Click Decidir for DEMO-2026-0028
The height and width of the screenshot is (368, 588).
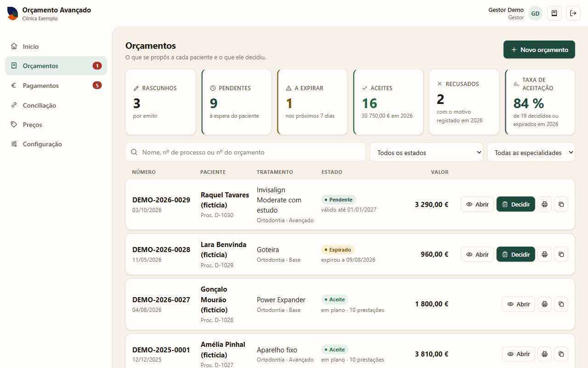[x=516, y=254]
